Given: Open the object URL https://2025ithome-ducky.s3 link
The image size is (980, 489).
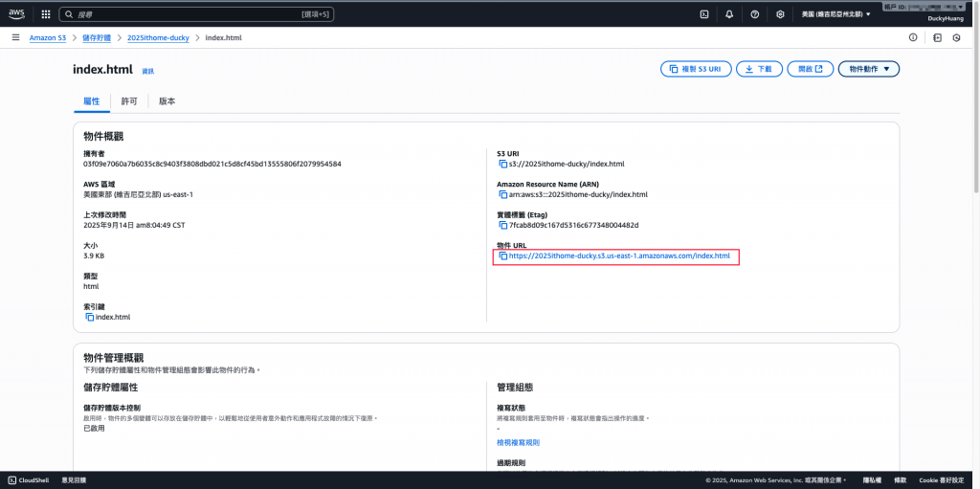Looking at the screenshot, I should pyautogui.click(x=619, y=256).
